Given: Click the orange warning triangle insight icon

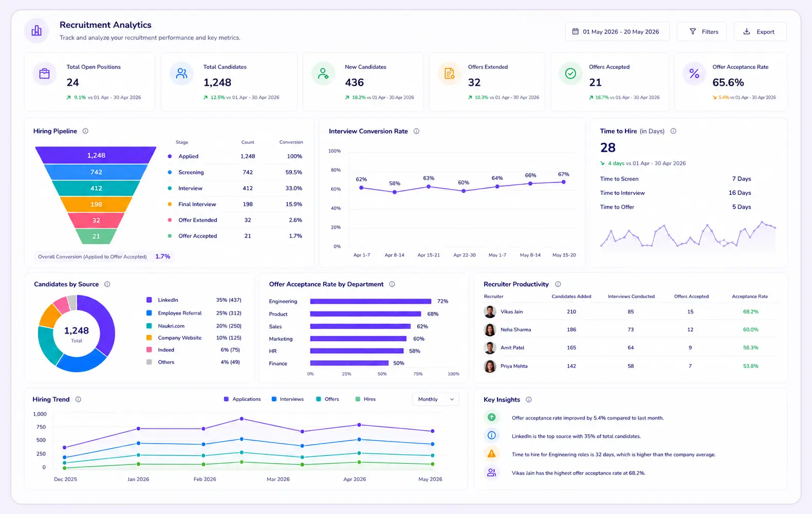Looking at the screenshot, I should pos(492,454).
